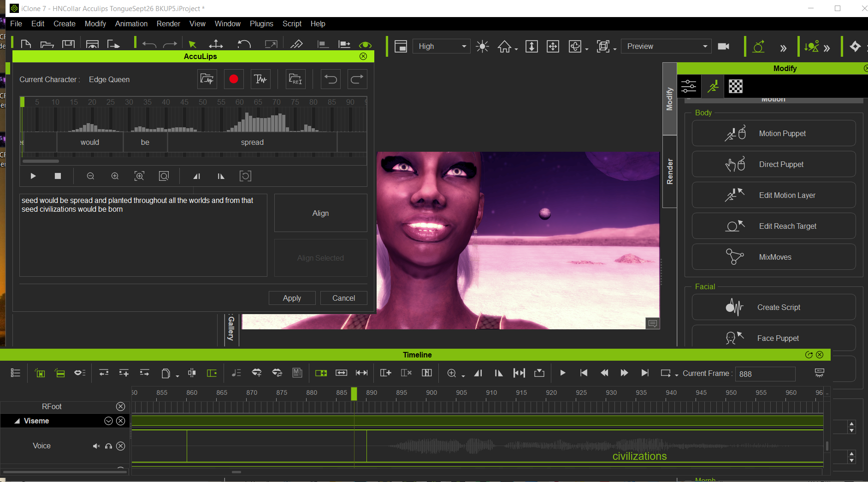The width and height of the screenshot is (868, 482).
Task: Close the RFoot track
Action: [120, 406]
